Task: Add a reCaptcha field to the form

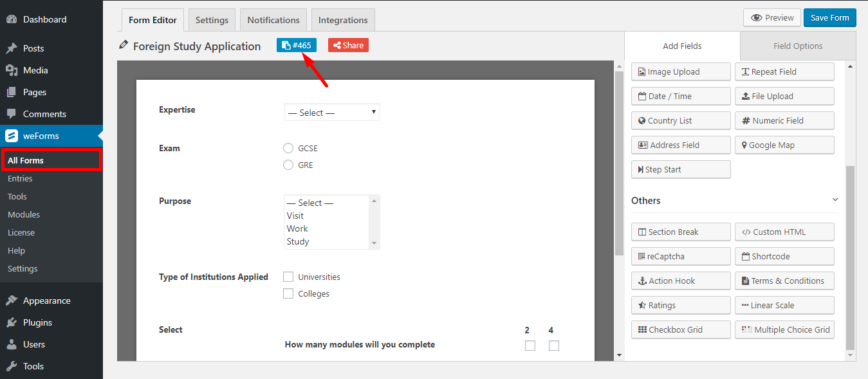Action: [680, 256]
